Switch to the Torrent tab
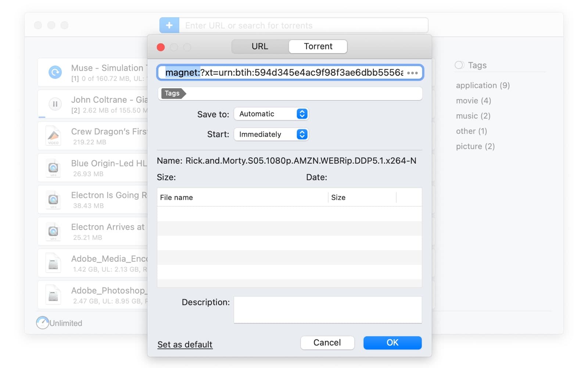This screenshot has width=588, height=368. (318, 46)
